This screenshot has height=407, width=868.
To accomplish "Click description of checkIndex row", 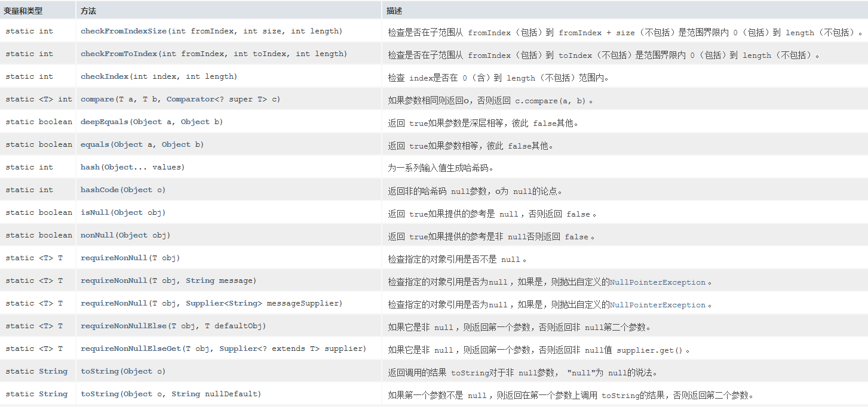I will (x=498, y=78).
